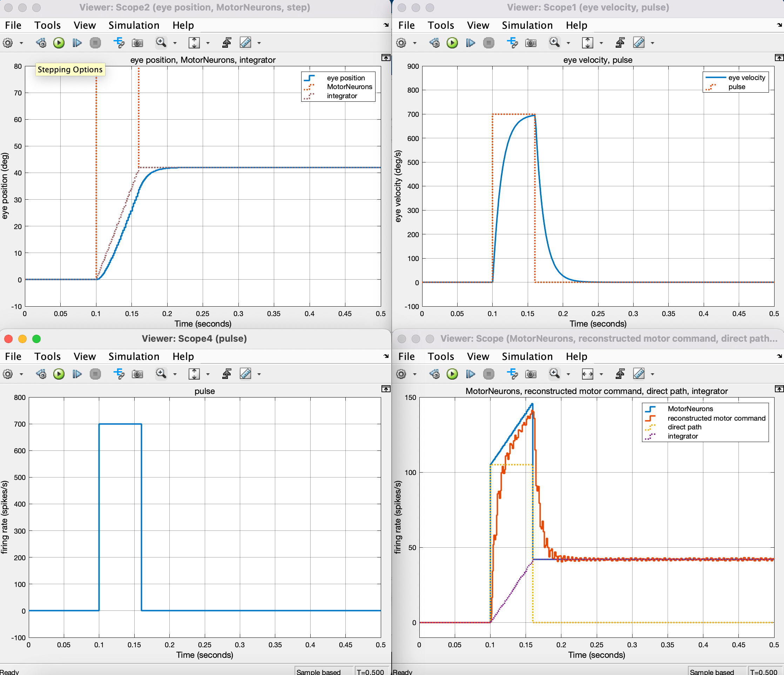Step forward the simulation in Scope1 viewer

pyautogui.click(x=470, y=43)
